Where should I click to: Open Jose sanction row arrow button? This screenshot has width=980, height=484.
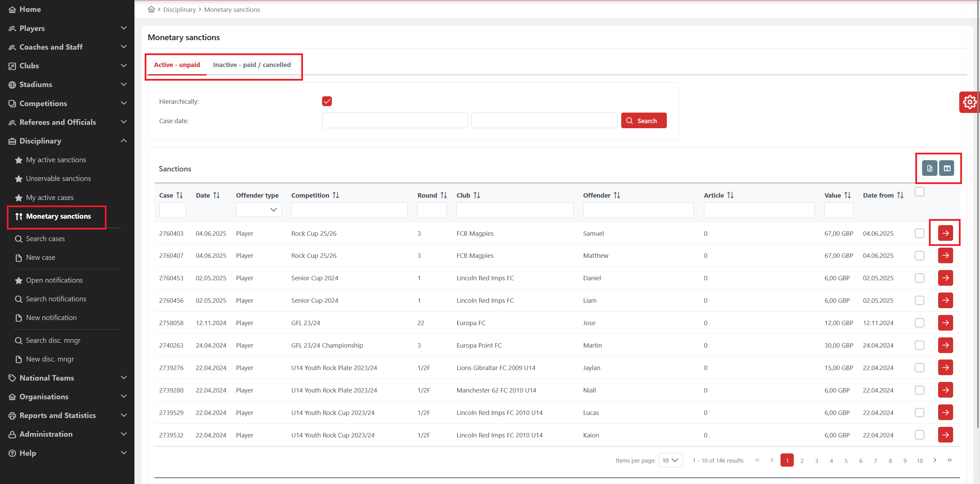click(945, 323)
